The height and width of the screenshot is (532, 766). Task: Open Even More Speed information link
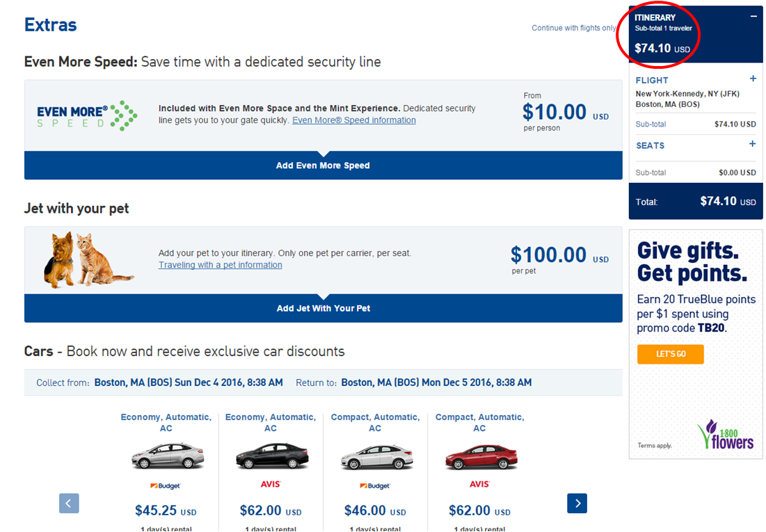353,120
